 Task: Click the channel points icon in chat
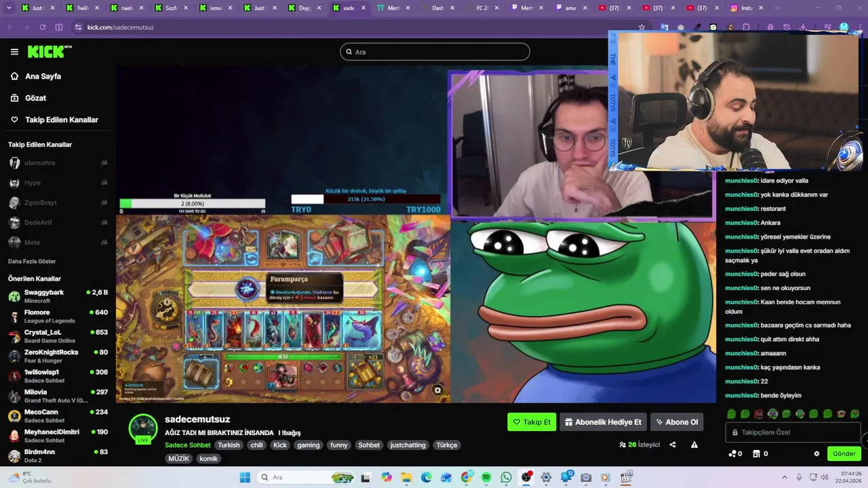coord(732,454)
